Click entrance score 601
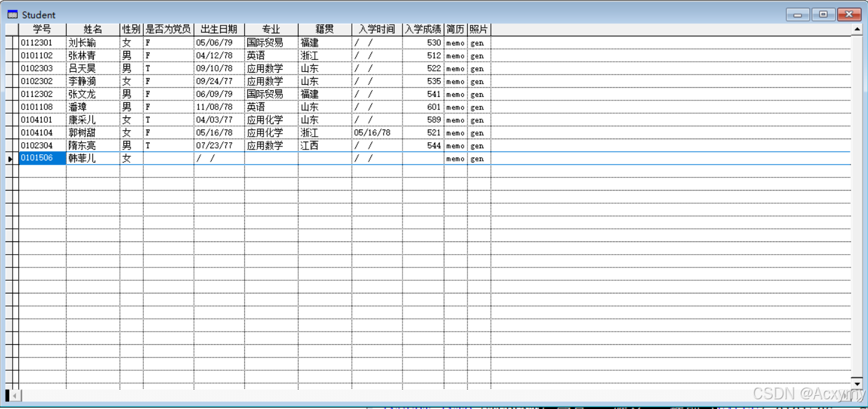Image resolution: width=868 pixels, height=409 pixels. point(423,106)
